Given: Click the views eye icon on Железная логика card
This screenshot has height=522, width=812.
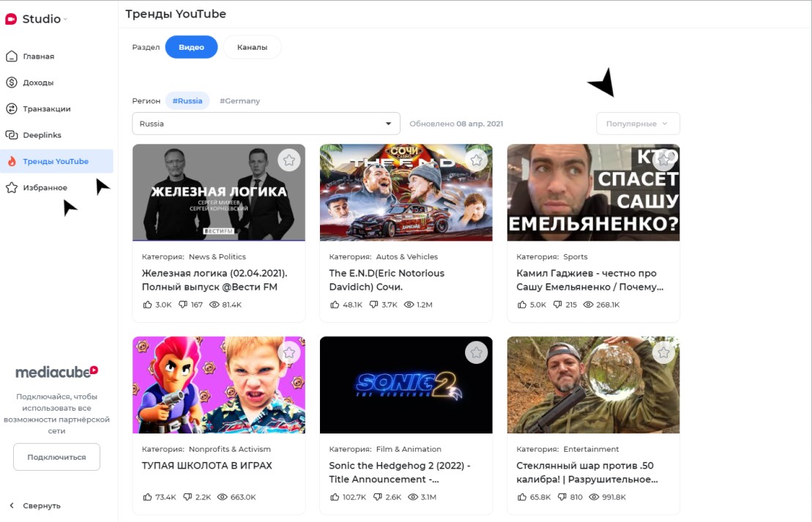Looking at the screenshot, I should [x=215, y=305].
